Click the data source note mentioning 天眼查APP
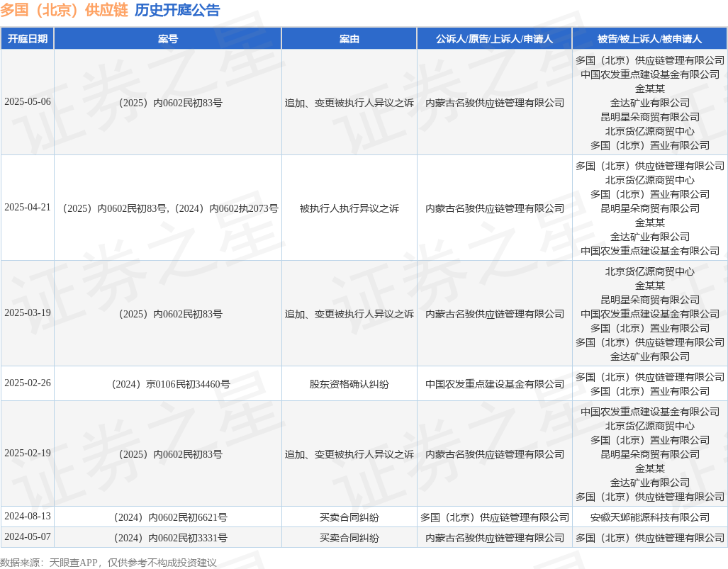This screenshot has width=728, height=569. tap(108, 563)
